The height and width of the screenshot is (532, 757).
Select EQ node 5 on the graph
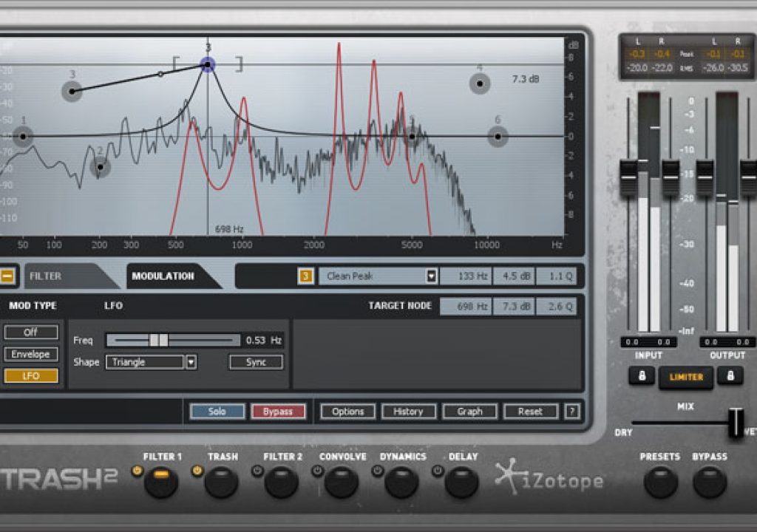tap(412, 137)
